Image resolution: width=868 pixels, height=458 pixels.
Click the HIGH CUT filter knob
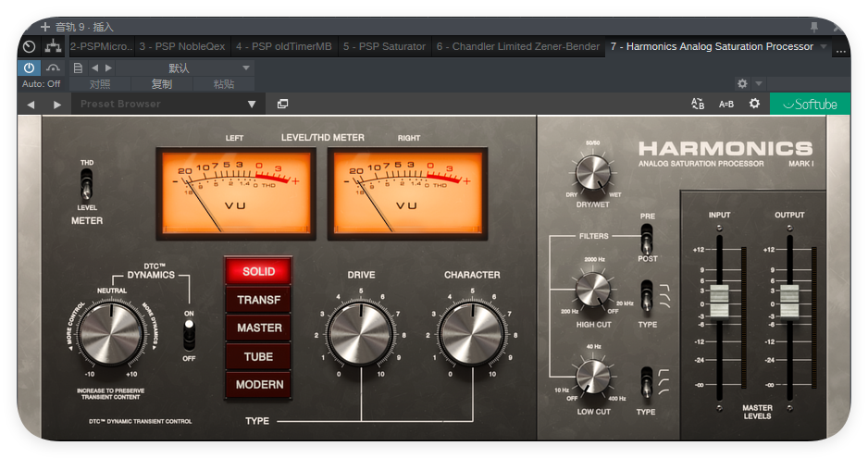593,289
